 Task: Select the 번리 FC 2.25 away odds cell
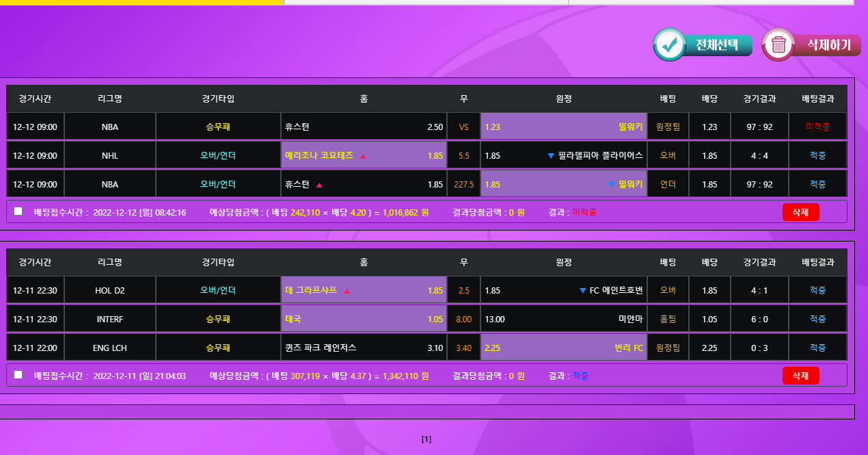tap(563, 348)
